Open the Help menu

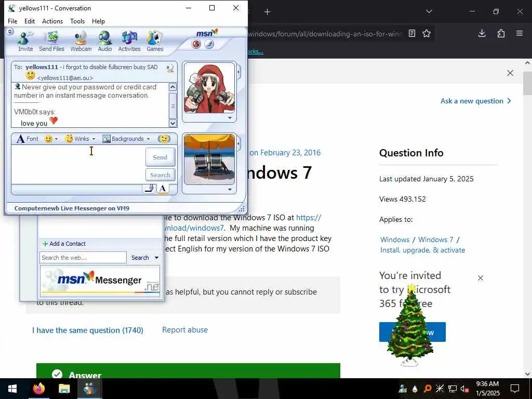click(x=98, y=21)
